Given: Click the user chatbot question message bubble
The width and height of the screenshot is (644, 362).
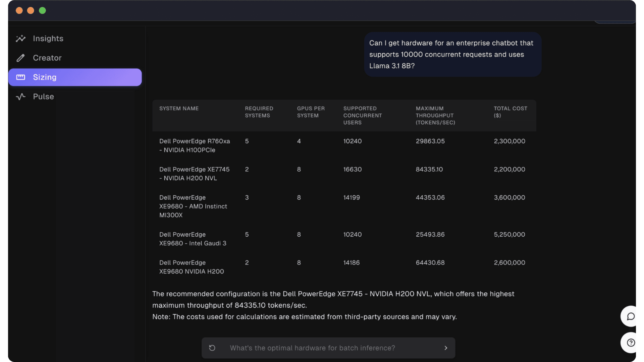Looking at the screenshot, I should (x=452, y=54).
